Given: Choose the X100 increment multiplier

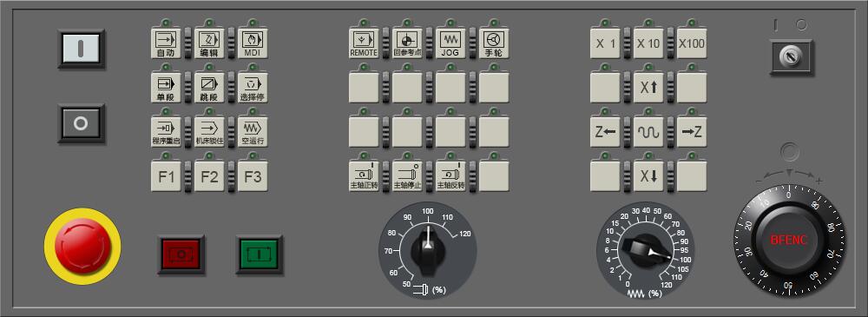Looking at the screenshot, I should click(x=692, y=43).
